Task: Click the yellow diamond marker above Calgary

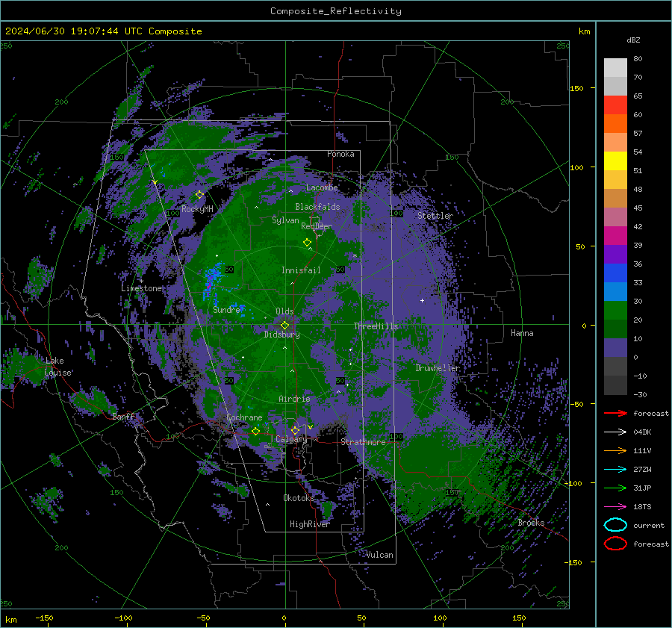Action: [x=295, y=430]
